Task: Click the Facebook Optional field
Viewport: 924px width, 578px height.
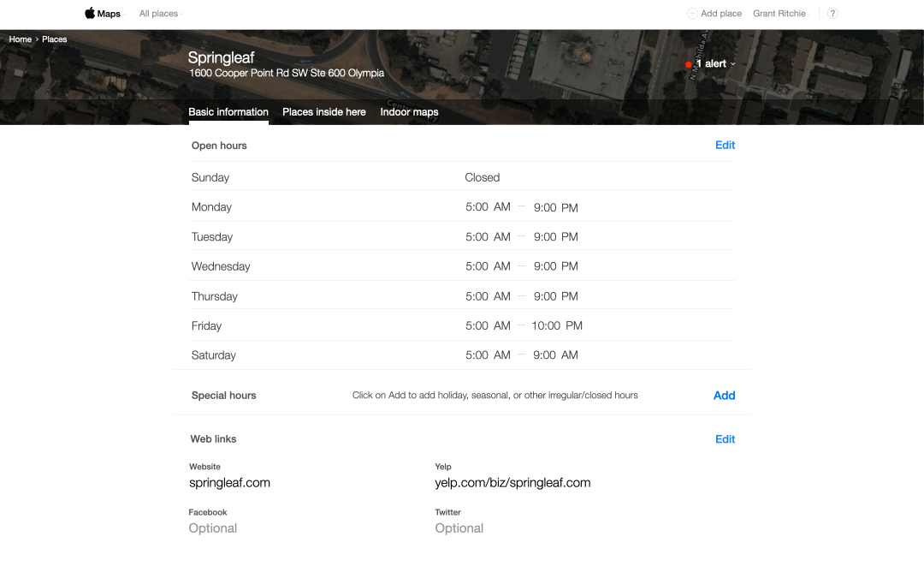Action: 213,528
